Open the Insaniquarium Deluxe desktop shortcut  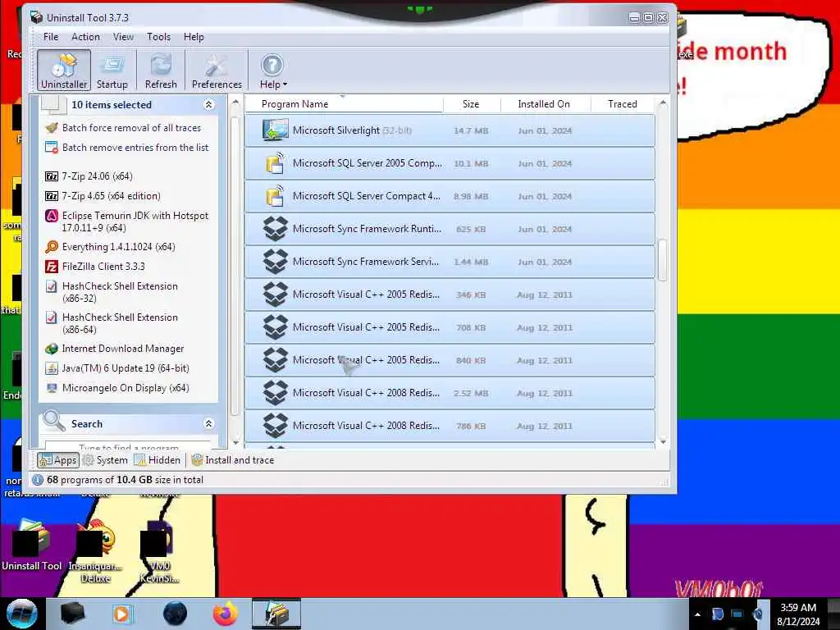(x=95, y=550)
